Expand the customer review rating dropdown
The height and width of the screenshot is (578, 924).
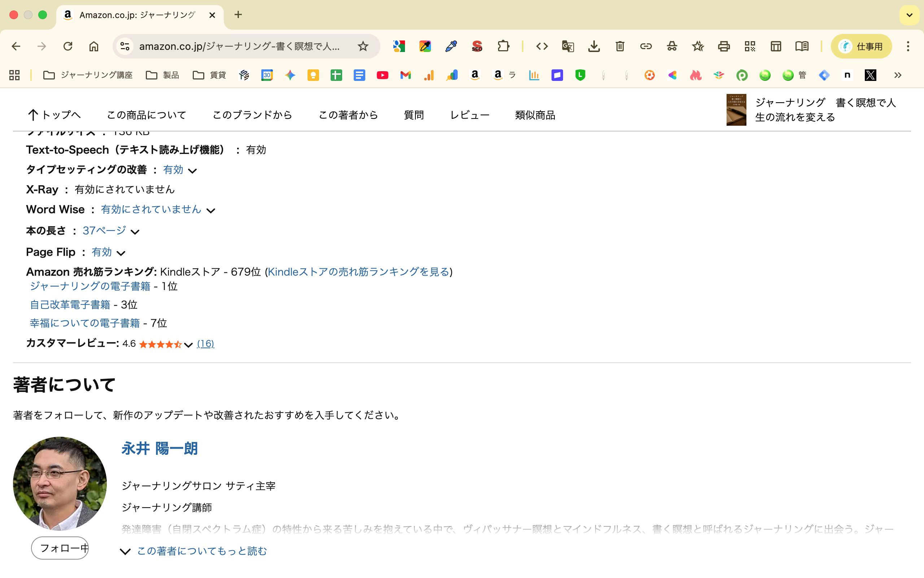point(188,345)
